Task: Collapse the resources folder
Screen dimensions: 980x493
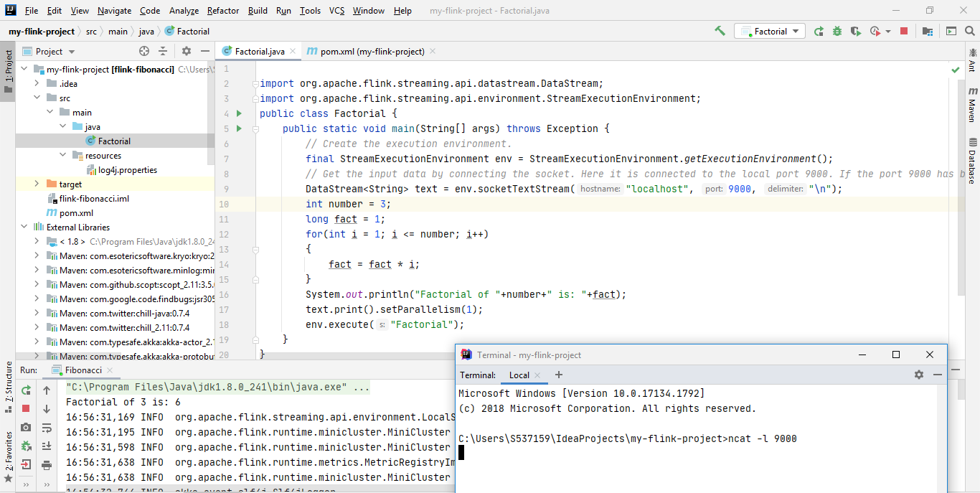Action: (63, 155)
